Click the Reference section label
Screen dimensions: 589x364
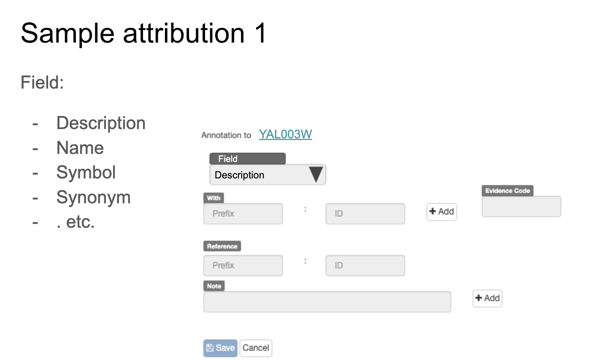click(222, 245)
